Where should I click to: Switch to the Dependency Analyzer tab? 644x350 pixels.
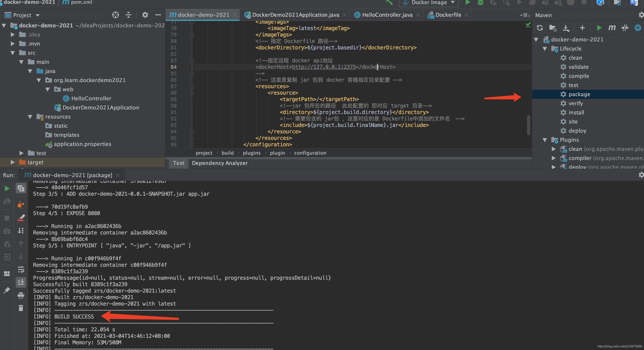(220, 163)
